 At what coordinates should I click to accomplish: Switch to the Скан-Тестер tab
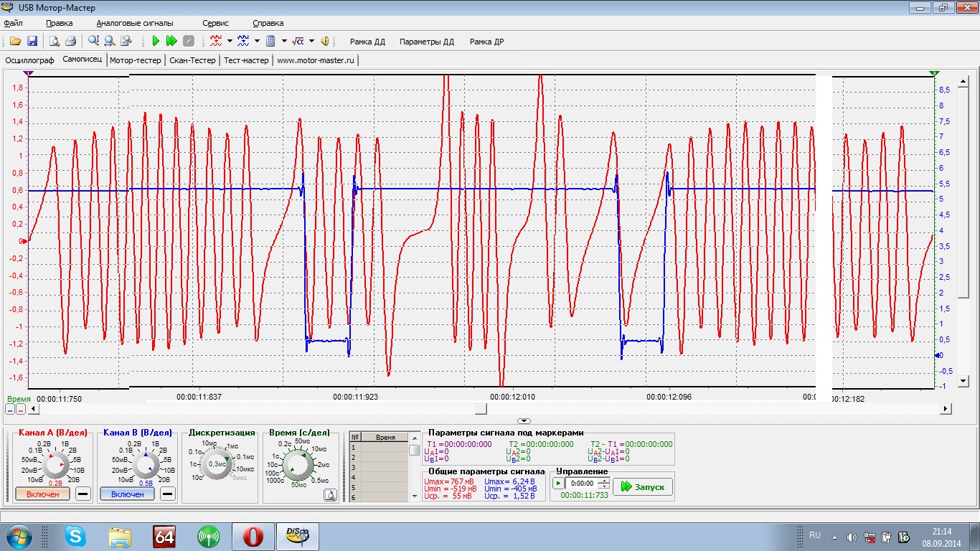point(192,60)
